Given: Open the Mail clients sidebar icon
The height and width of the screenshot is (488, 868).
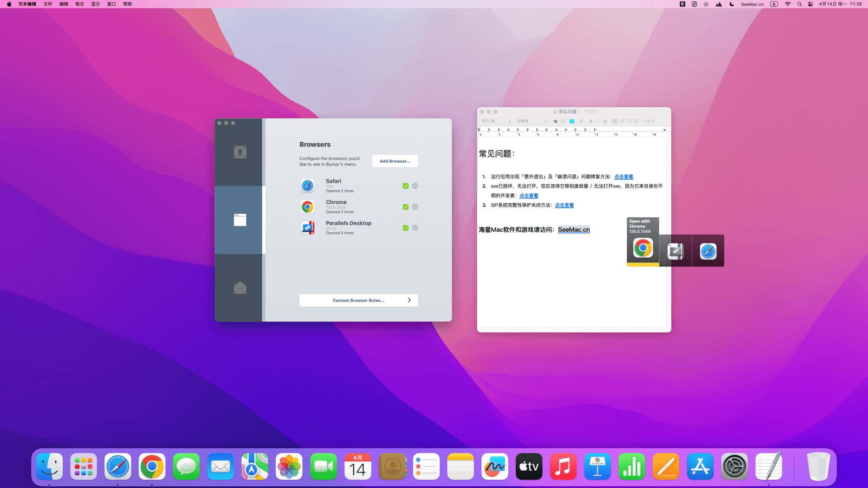Looking at the screenshot, I should click(240, 288).
